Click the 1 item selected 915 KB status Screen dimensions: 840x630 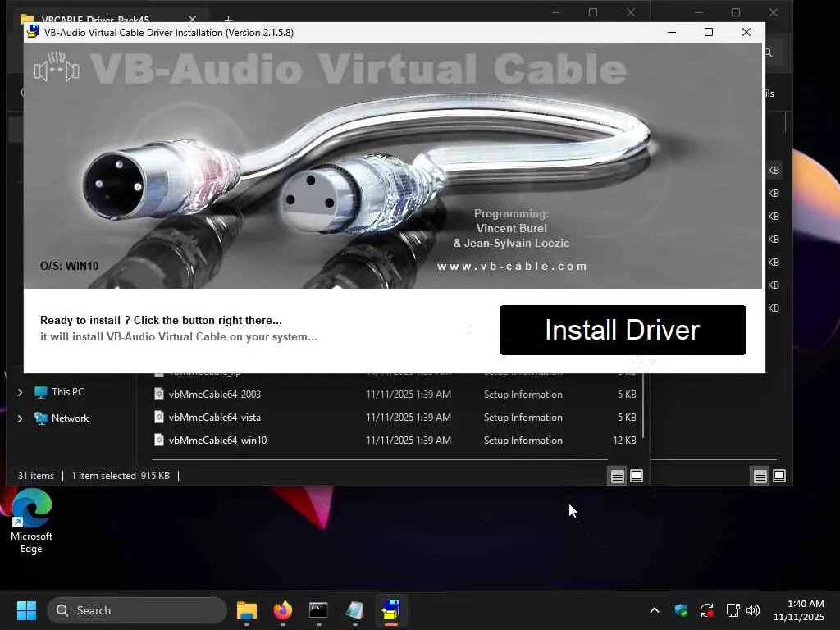click(121, 476)
